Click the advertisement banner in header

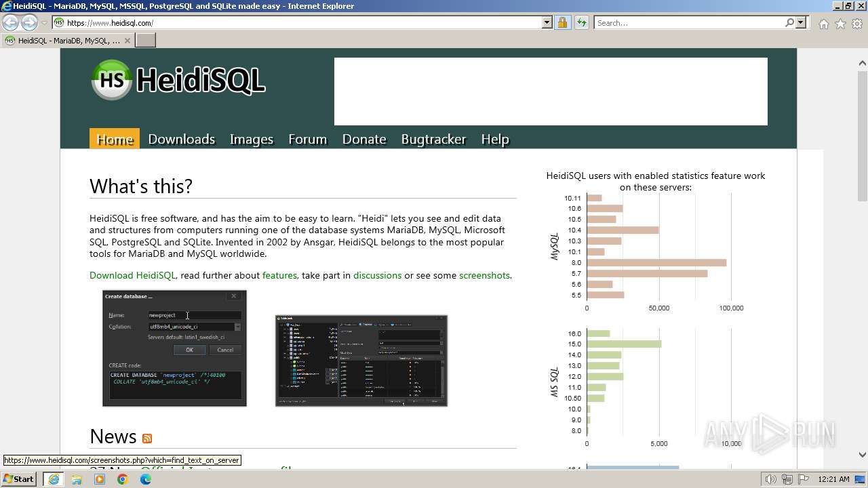coord(551,91)
